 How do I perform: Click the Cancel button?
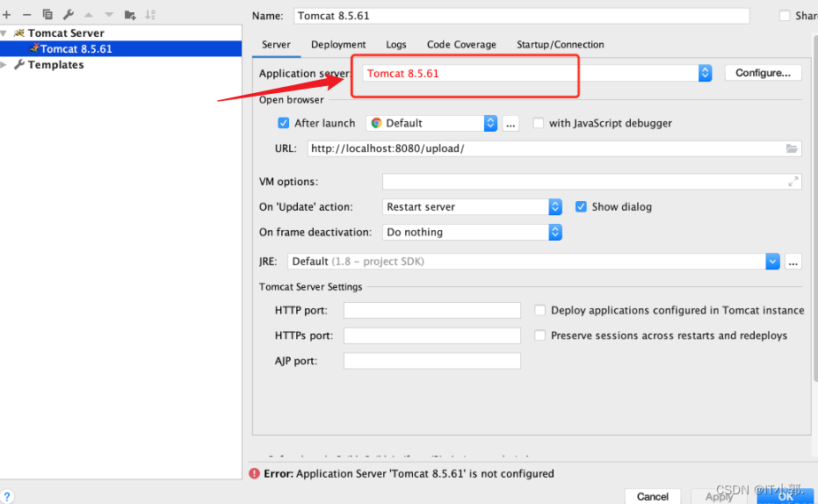[x=652, y=496]
